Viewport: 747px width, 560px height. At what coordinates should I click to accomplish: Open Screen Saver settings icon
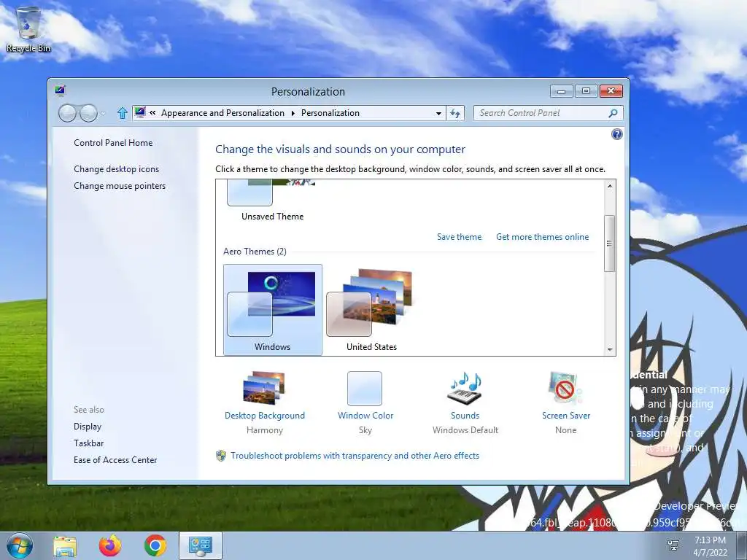565,388
